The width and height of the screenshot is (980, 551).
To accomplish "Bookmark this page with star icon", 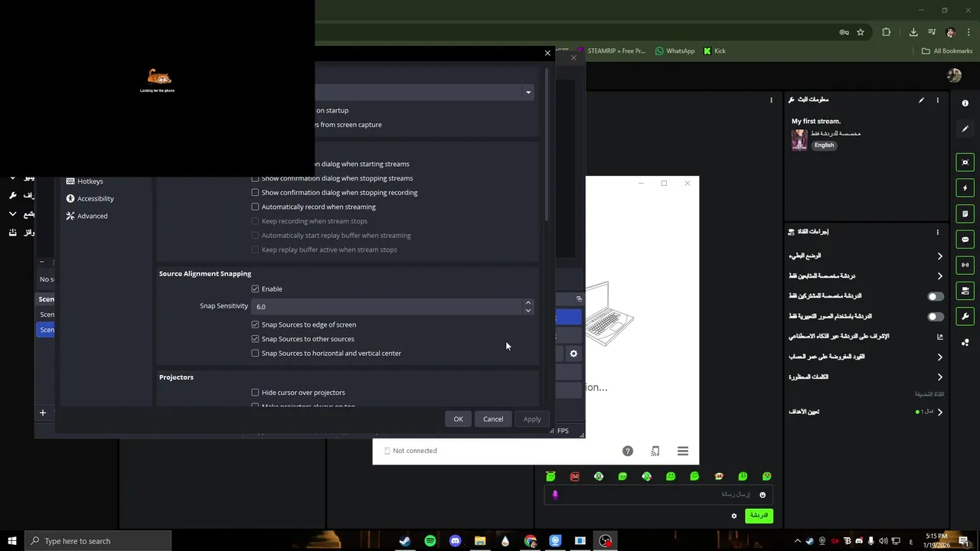I will 861,32.
